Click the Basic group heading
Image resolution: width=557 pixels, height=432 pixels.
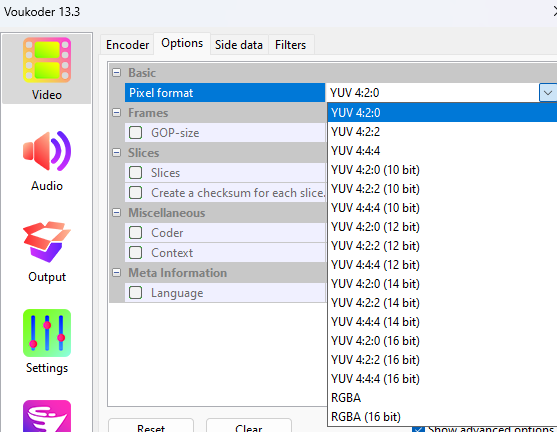pos(142,73)
